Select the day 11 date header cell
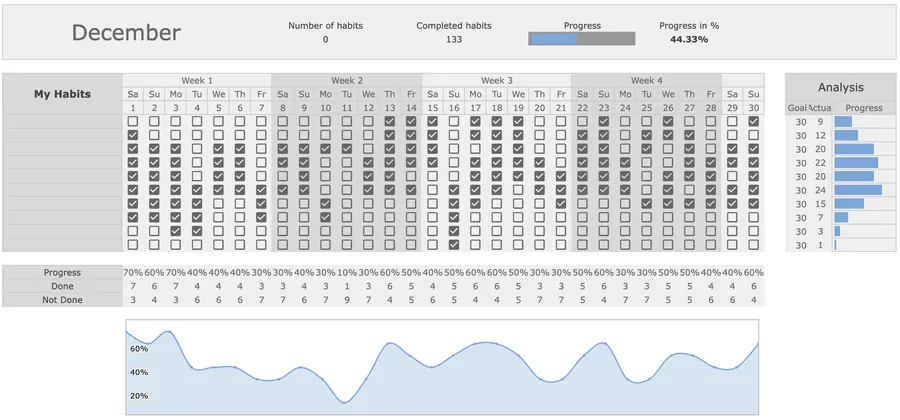 point(347,108)
